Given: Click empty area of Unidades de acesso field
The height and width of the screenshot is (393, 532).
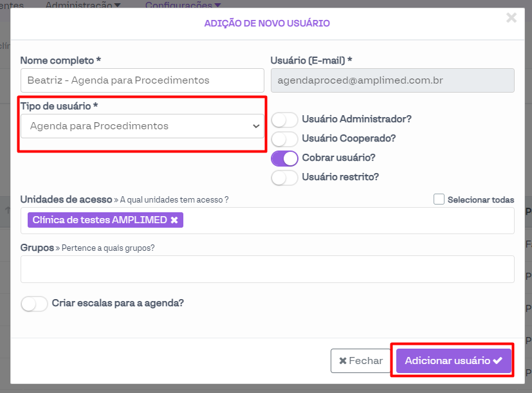Looking at the screenshot, I should tap(347, 221).
